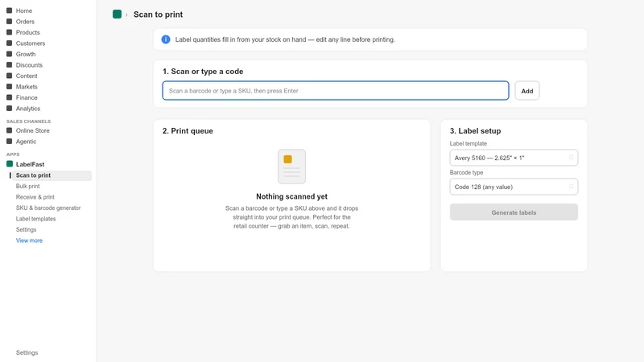Click the 'Nothing scanned yet' heading
This screenshot has width=644, height=362.
click(291, 196)
